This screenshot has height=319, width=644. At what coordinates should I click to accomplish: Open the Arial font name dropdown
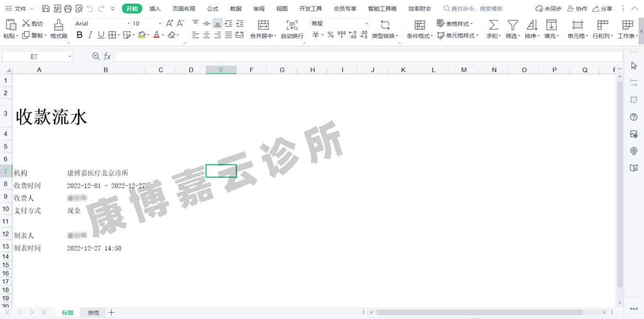(x=128, y=24)
